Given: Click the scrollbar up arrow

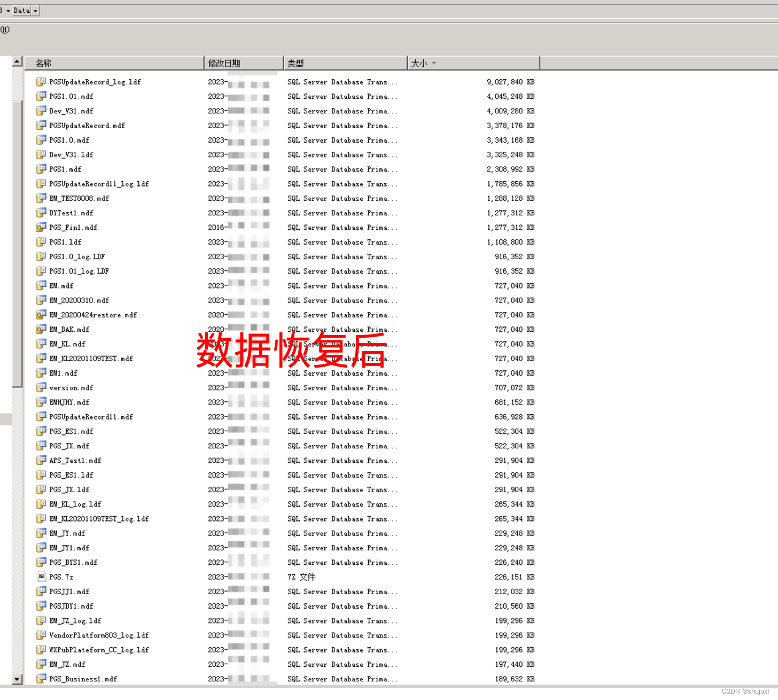Looking at the screenshot, I should click(17, 61).
